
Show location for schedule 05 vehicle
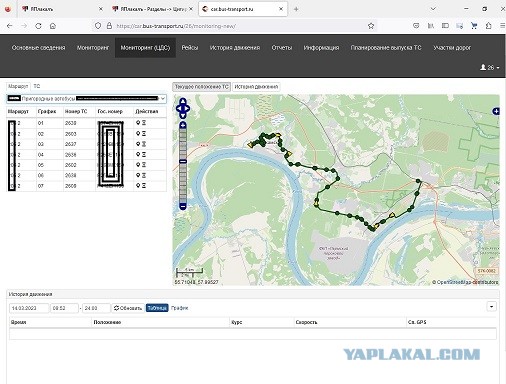click(138, 165)
